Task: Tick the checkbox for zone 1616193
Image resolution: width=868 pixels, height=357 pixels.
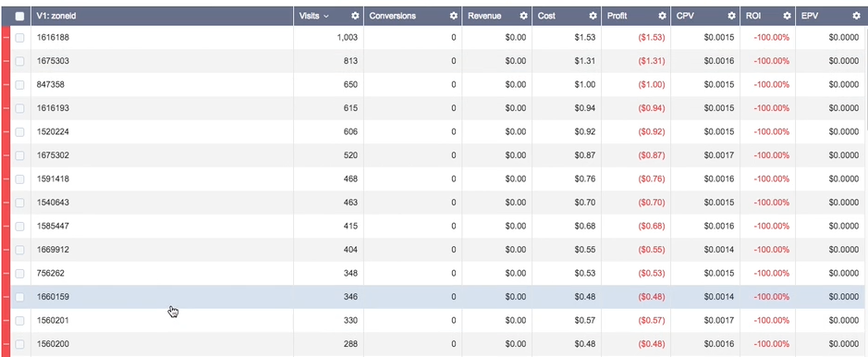Action: (x=20, y=108)
